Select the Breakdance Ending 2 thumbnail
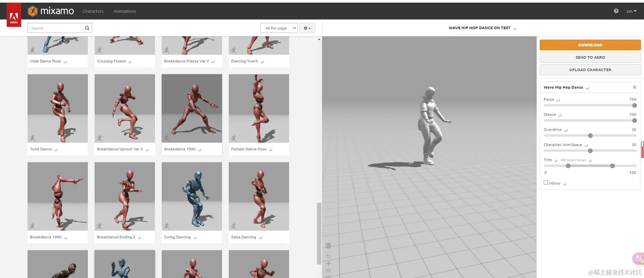644x278 pixels. (125, 196)
